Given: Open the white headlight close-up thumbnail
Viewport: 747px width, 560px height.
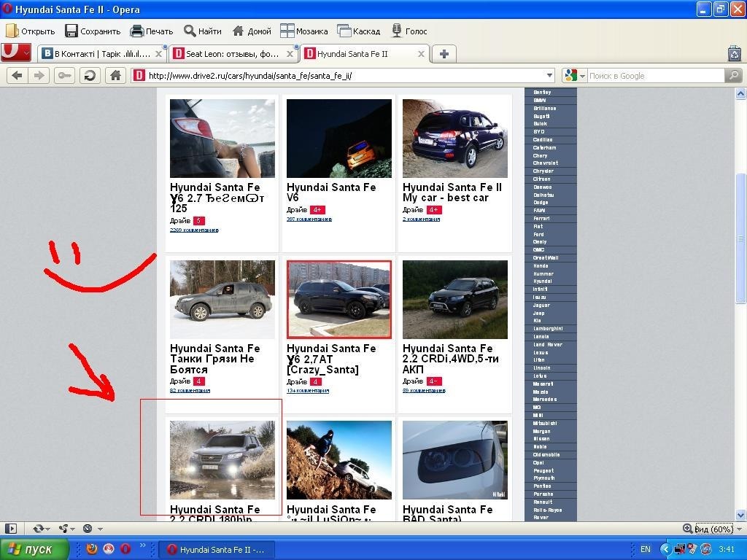Looking at the screenshot, I should click(x=455, y=460).
